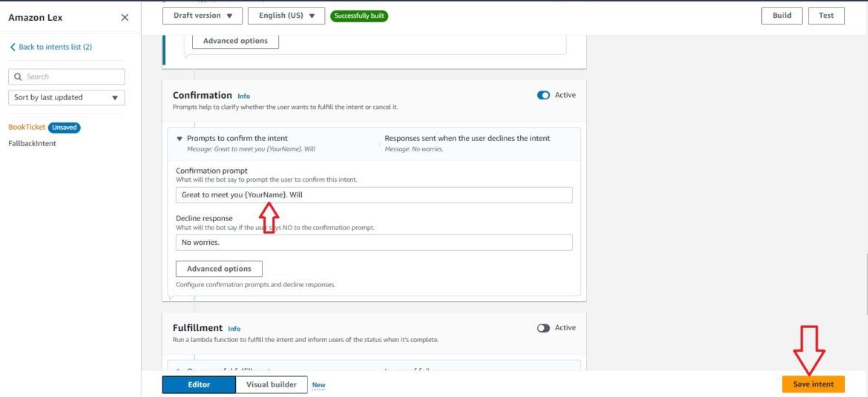Click the Test button
Viewport: 868px width, 397px height.
pos(826,16)
